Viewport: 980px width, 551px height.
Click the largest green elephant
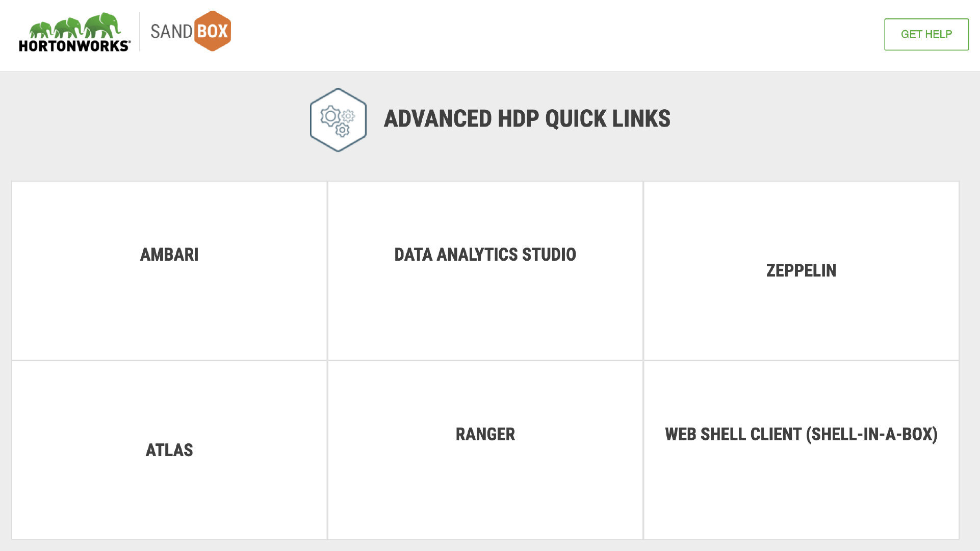102,25
